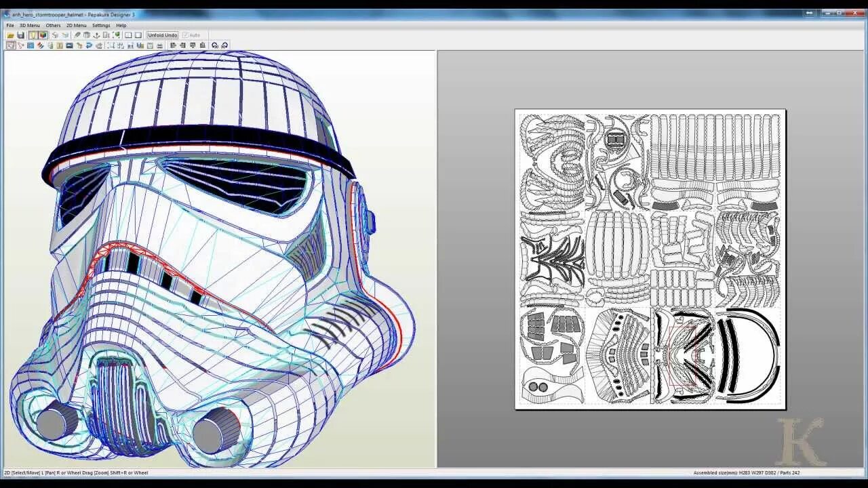This screenshot has height=488, width=868.
Task: Click the unfolded pattern sheet in 2D view
Action: click(x=650, y=259)
